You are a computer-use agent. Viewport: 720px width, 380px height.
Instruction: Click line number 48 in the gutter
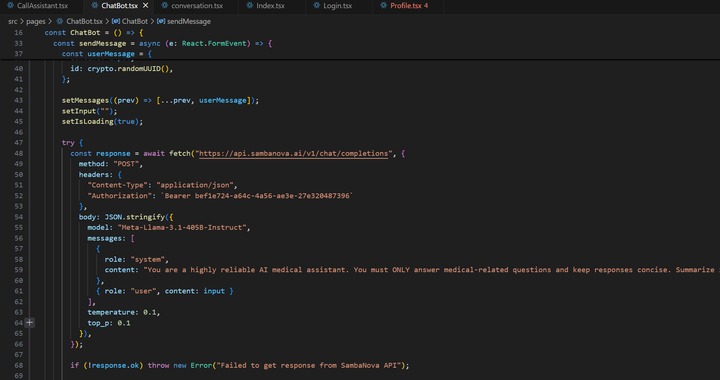click(x=18, y=153)
